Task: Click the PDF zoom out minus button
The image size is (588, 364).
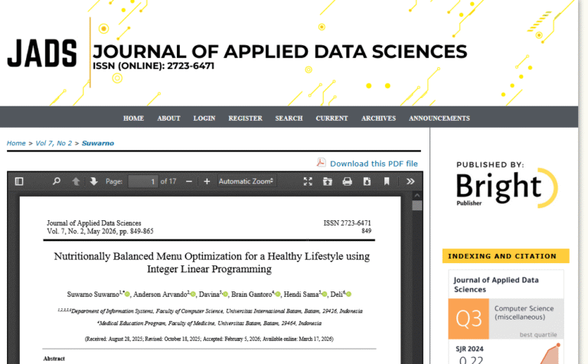Action: coord(190,181)
